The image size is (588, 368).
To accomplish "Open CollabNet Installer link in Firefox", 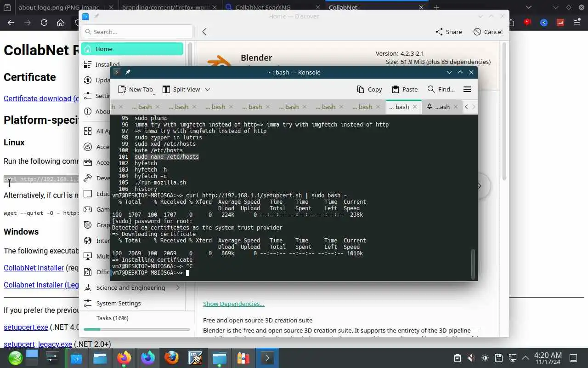I will tap(34, 268).
